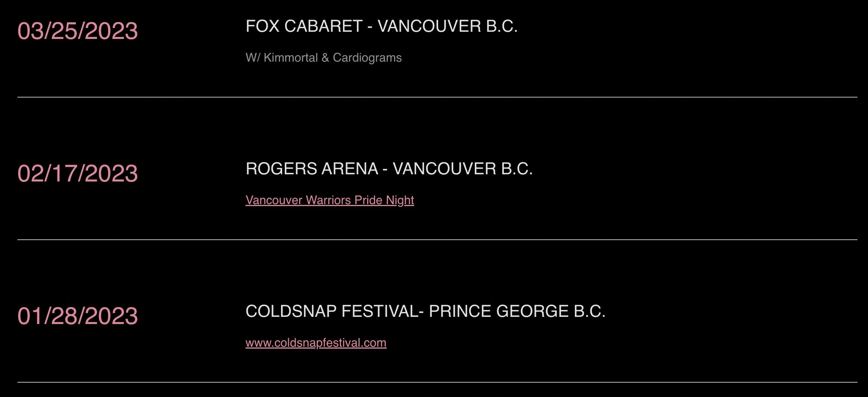This screenshot has width=868, height=397.
Task: Click the 03/25/2023 event date
Action: [77, 31]
